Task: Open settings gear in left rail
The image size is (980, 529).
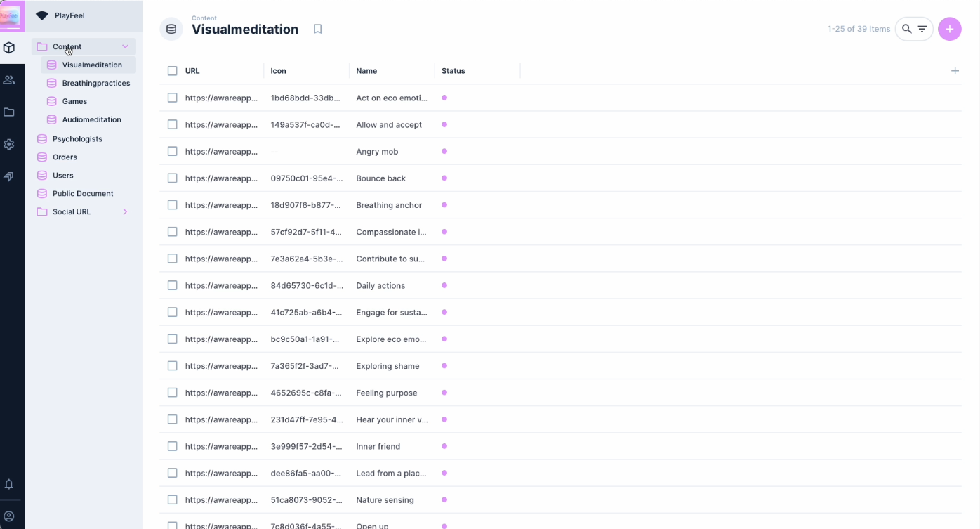Action: tap(9, 144)
